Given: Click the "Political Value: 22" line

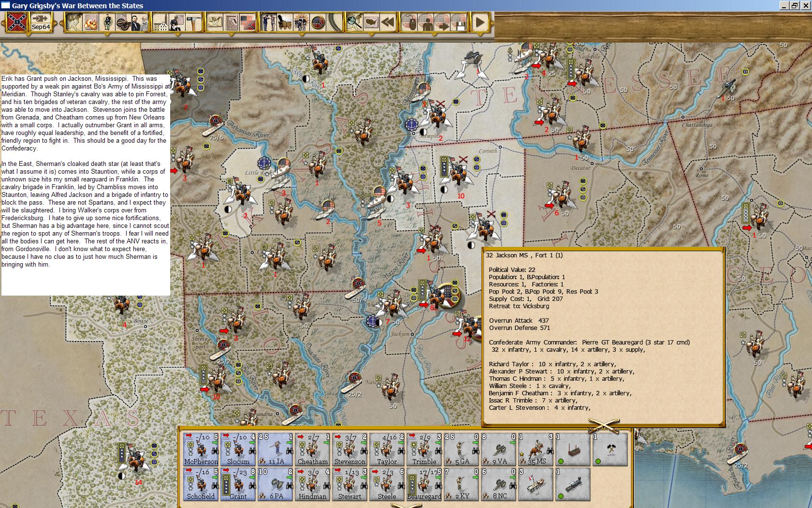Looking at the screenshot, I should (512, 270).
